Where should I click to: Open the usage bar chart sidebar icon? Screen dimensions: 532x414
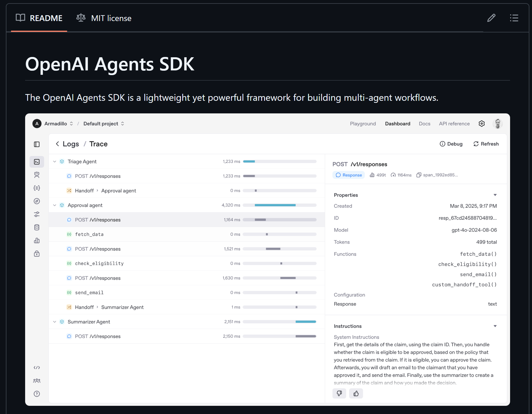pos(37,240)
